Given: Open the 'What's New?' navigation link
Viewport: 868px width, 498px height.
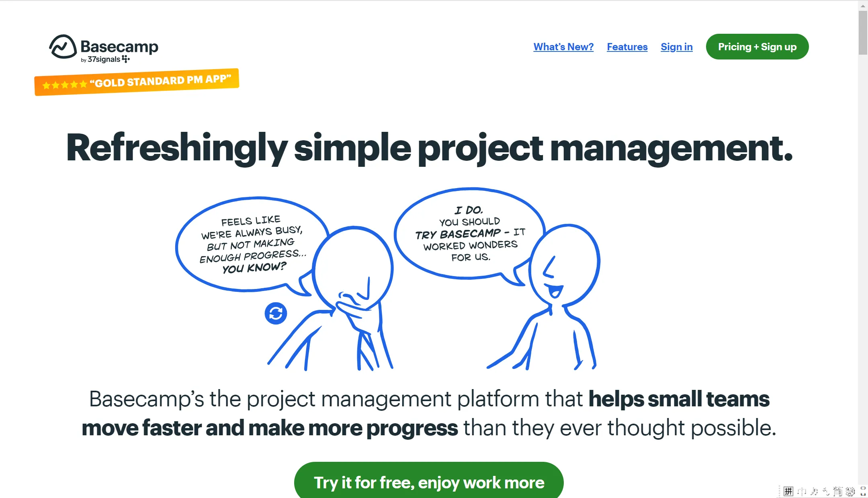Looking at the screenshot, I should (563, 47).
